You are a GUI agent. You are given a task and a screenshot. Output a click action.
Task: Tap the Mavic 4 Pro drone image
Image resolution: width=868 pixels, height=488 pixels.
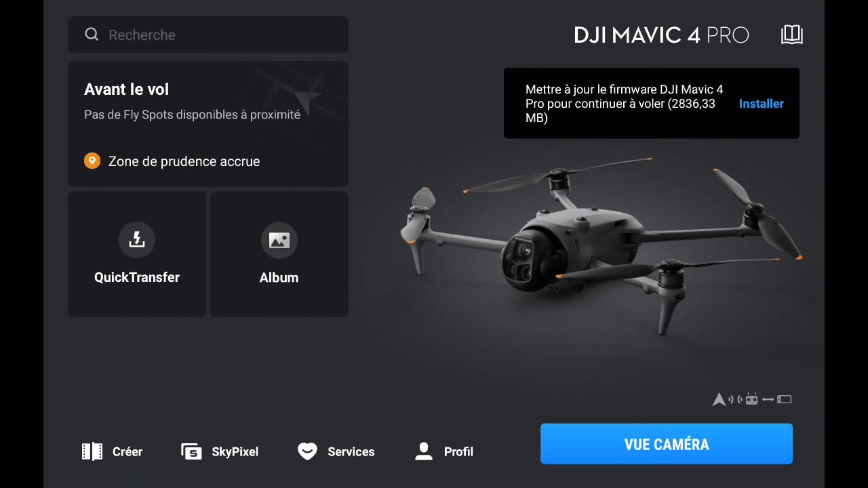tap(600, 244)
